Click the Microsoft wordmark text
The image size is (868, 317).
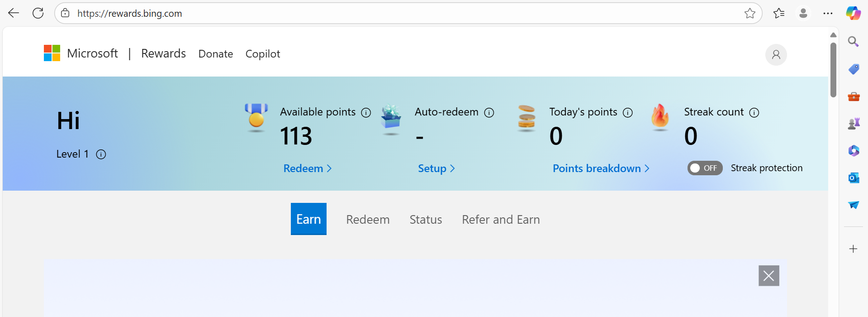pyautogui.click(x=92, y=53)
